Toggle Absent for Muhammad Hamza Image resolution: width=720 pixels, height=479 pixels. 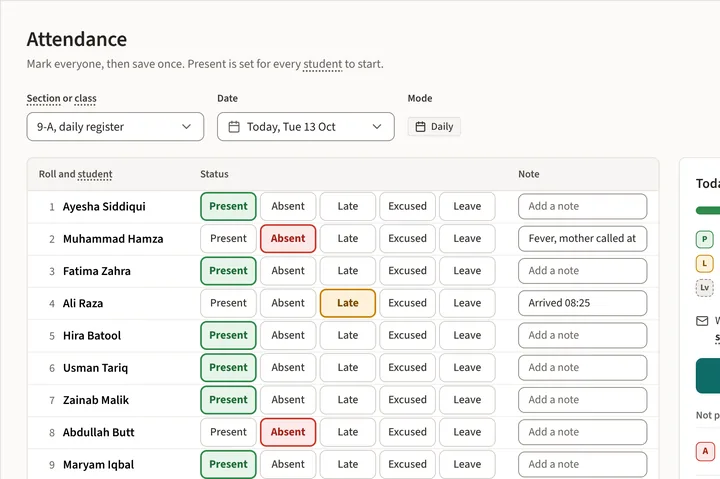(288, 239)
